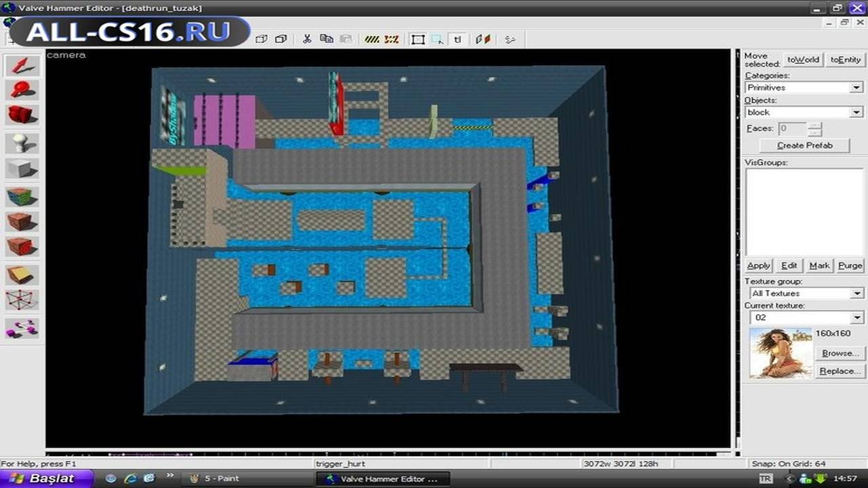The image size is (868, 488).
Task: Click the Create Prefab button
Action: 804,145
